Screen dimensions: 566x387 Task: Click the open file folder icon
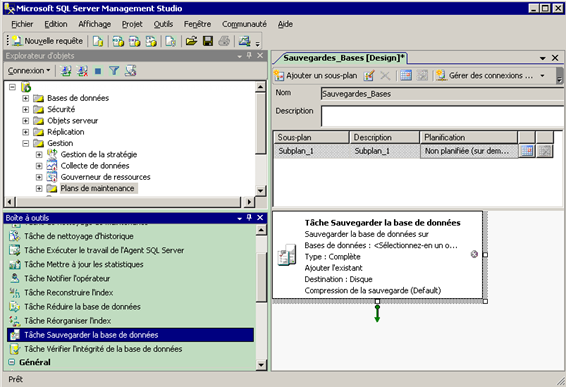point(191,41)
